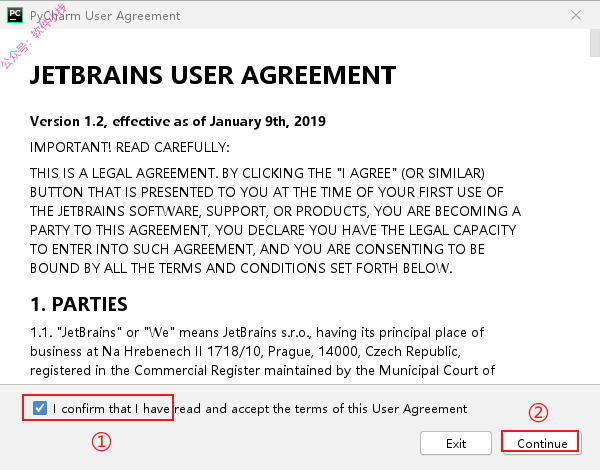Click the line starting 1.1. "JetBrains" or "We"
This screenshot has height=470, width=600.
tap(257, 332)
